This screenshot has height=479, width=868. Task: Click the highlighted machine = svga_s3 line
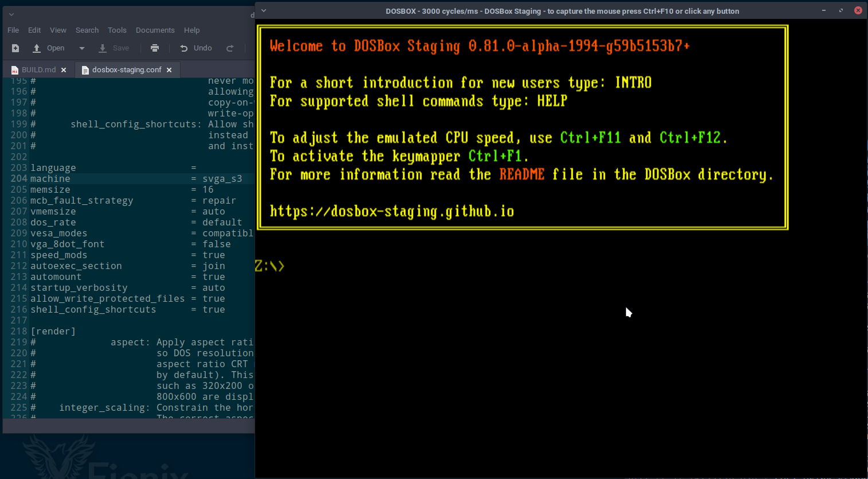(115, 178)
